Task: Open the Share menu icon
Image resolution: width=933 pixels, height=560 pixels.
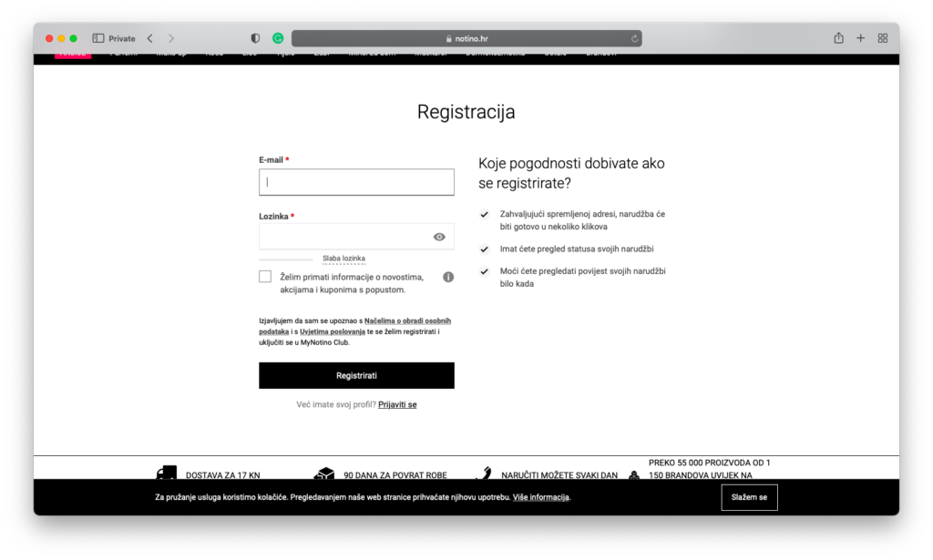Action: pos(838,38)
